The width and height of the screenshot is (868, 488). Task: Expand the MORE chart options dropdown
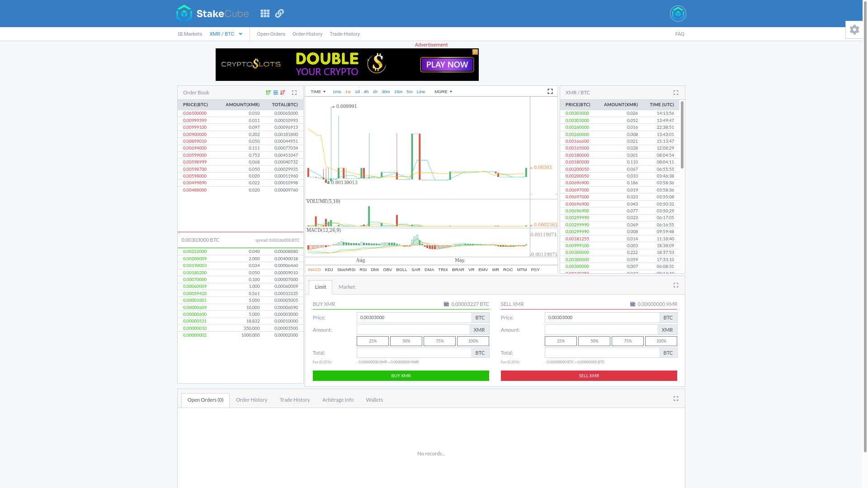pyautogui.click(x=443, y=92)
